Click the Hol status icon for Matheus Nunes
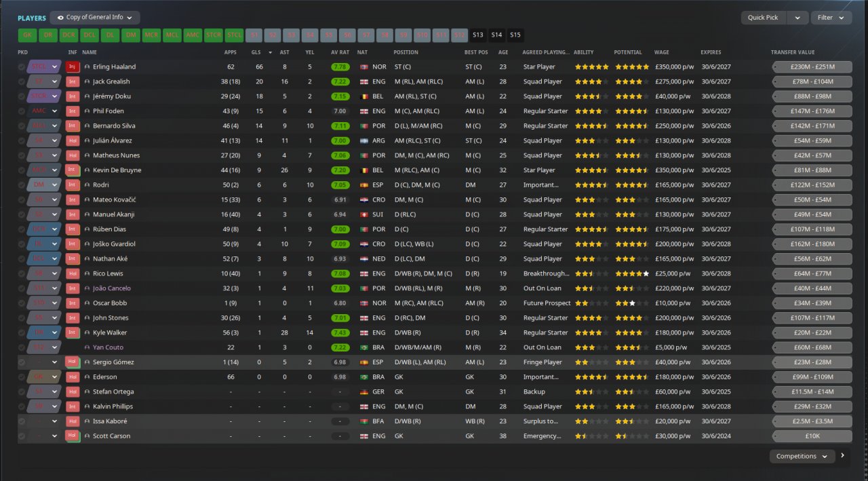 (x=73, y=155)
